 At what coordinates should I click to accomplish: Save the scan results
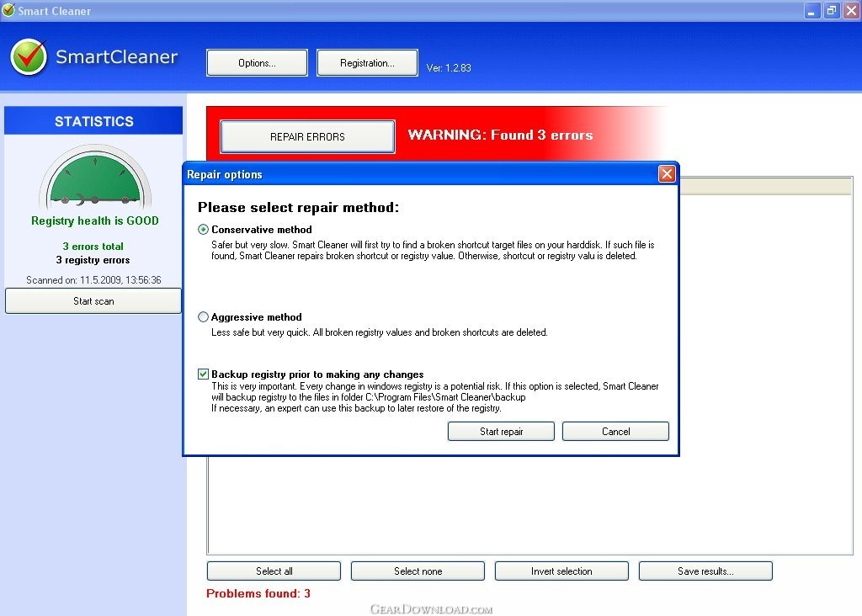point(706,571)
